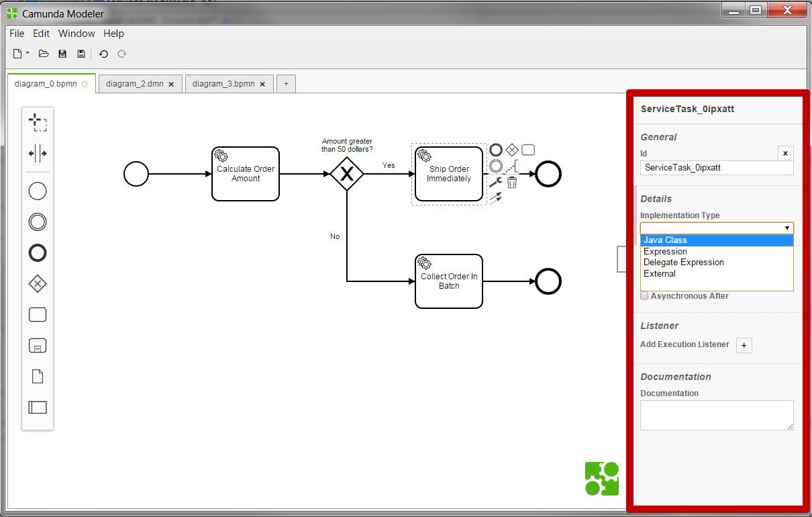Activate the create/remove space tool

38,154
